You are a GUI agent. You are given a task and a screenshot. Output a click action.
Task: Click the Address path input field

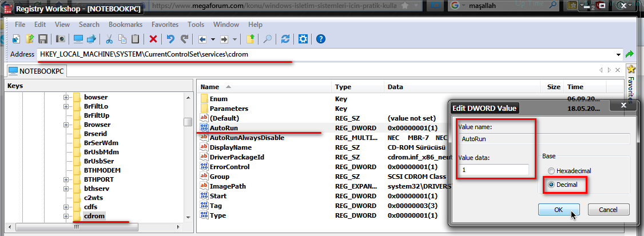tap(325, 54)
